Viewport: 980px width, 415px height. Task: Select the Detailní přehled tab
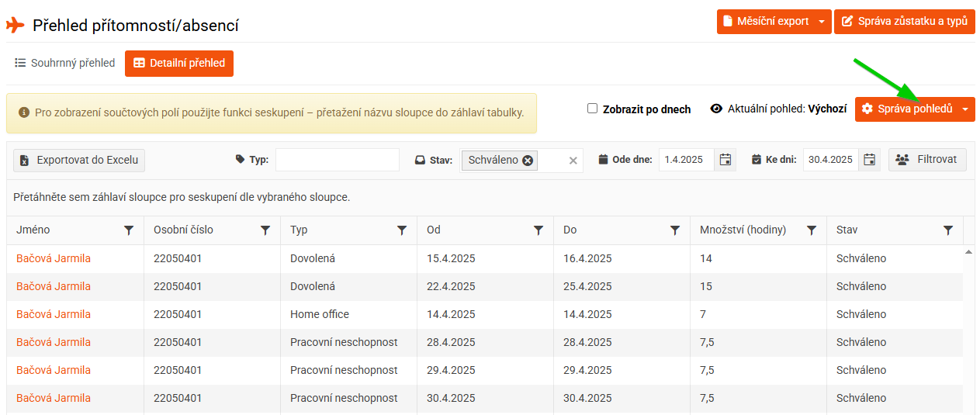pos(179,64)
